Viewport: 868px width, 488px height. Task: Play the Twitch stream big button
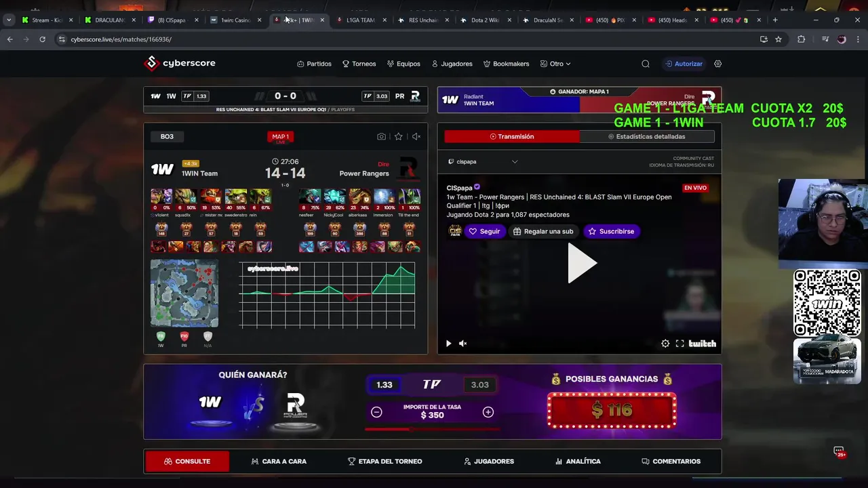581,263
